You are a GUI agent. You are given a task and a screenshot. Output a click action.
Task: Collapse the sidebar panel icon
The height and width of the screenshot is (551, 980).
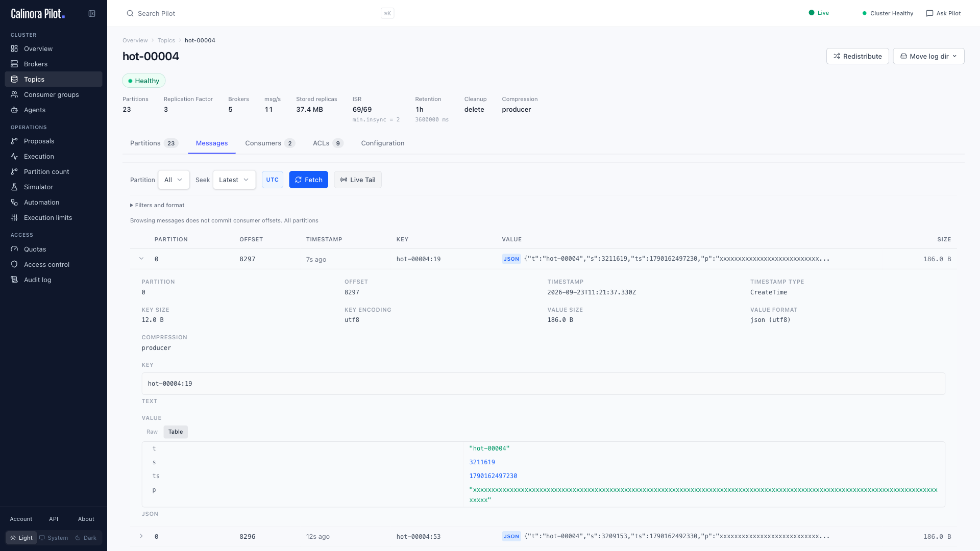[92, 14]
